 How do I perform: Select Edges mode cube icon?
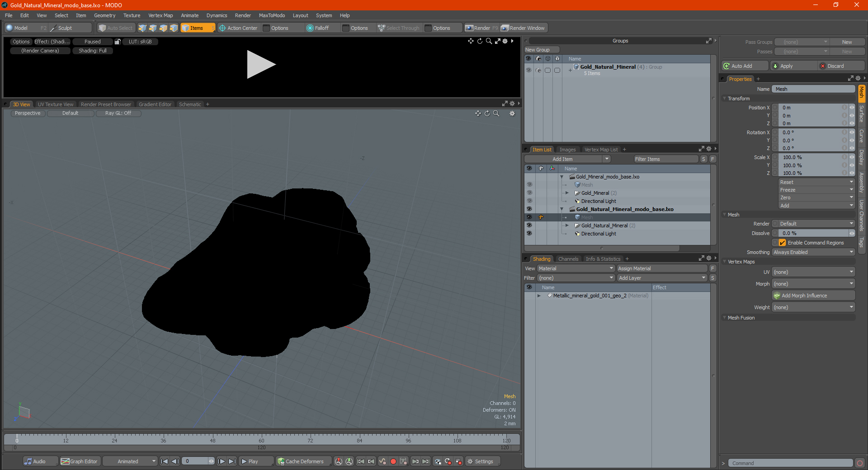[153, 28]
